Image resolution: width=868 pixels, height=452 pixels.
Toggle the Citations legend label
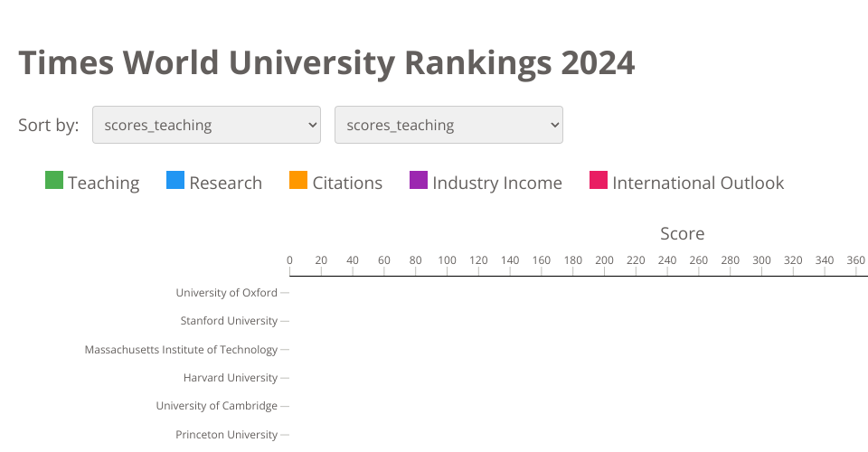347,183
